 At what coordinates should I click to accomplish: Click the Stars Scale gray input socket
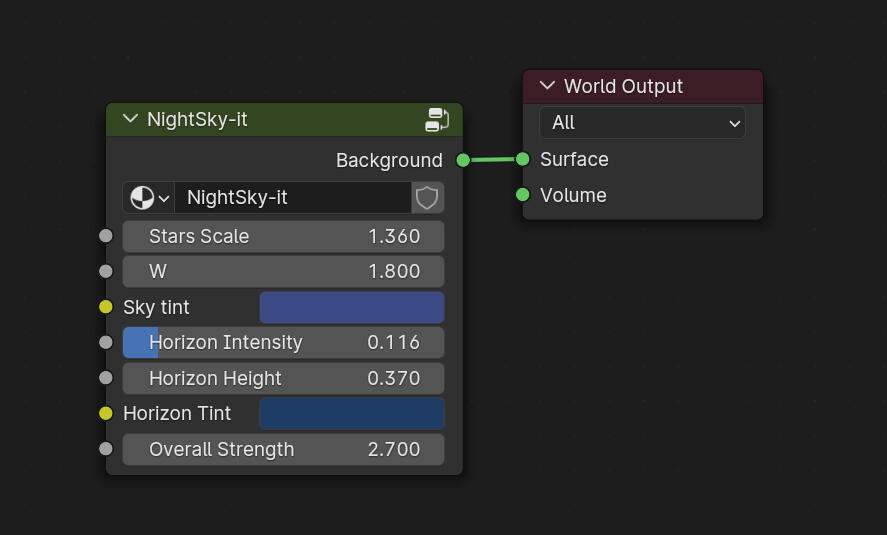pos(106,236)
